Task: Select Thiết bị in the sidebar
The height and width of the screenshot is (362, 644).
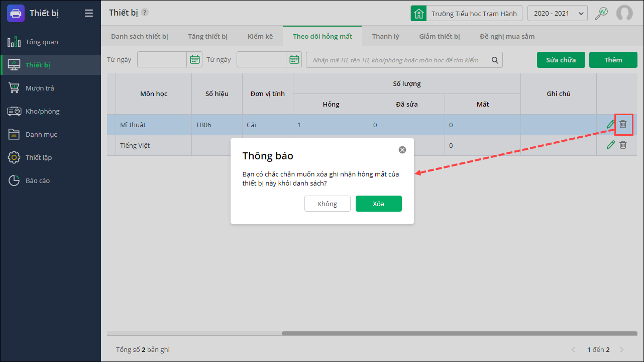Action: [x=50, y=65]
